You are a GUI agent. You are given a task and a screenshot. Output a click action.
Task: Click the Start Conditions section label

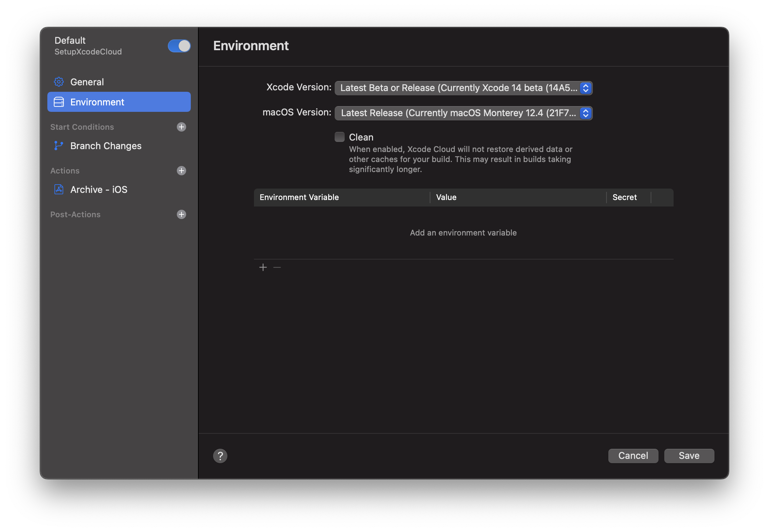[82, 127]
